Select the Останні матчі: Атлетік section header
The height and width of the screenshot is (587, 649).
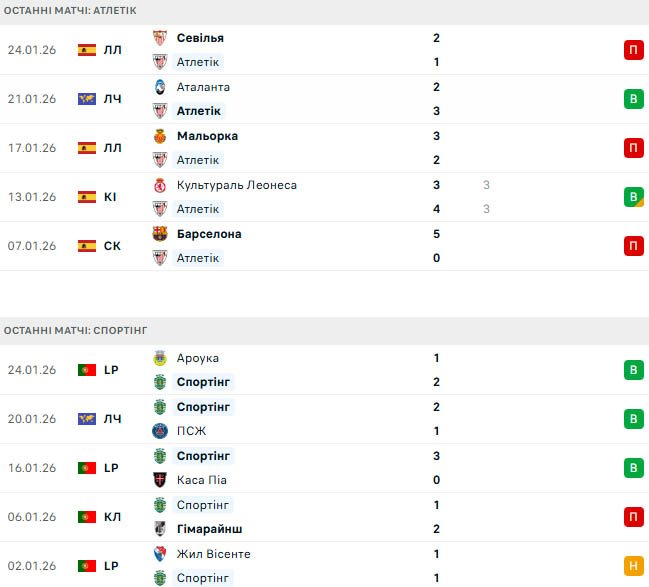click(x=70, y=10)
